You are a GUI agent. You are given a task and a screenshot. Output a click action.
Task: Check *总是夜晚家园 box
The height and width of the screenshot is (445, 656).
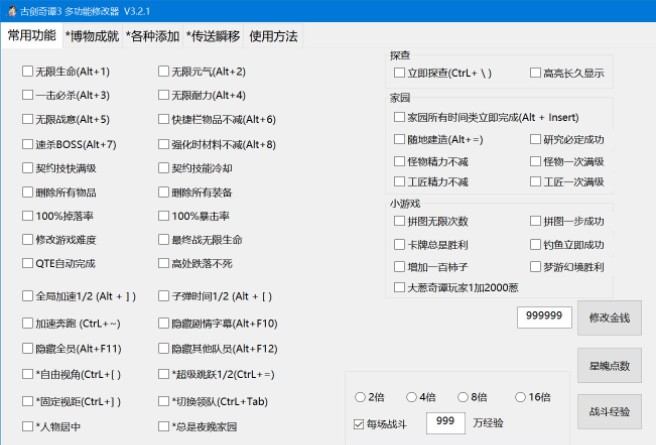click(164, 426)
